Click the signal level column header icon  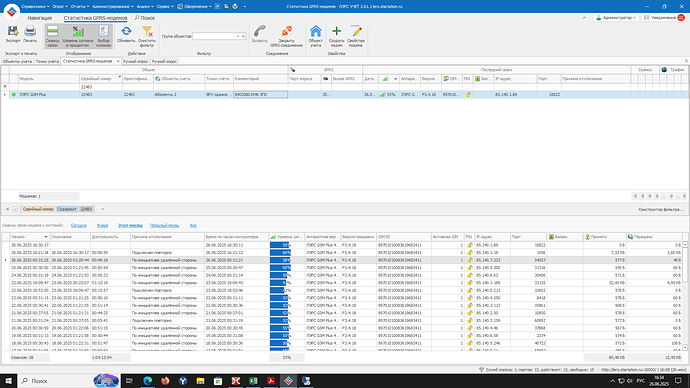point(385,79)
